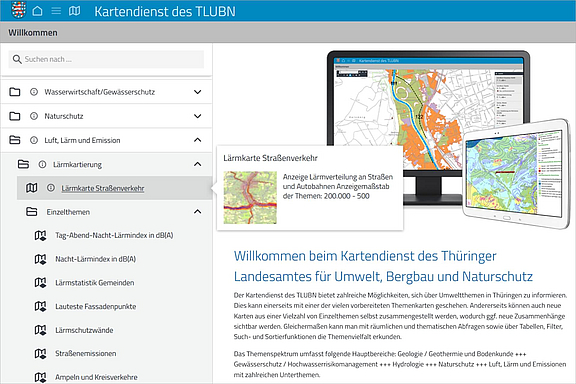Click the map icon in the header bar
Screen dimensions: 576x384
75,11
